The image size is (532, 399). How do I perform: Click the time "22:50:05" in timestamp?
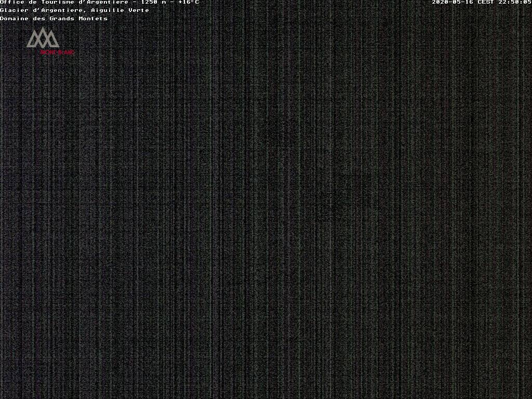[514, 2]
